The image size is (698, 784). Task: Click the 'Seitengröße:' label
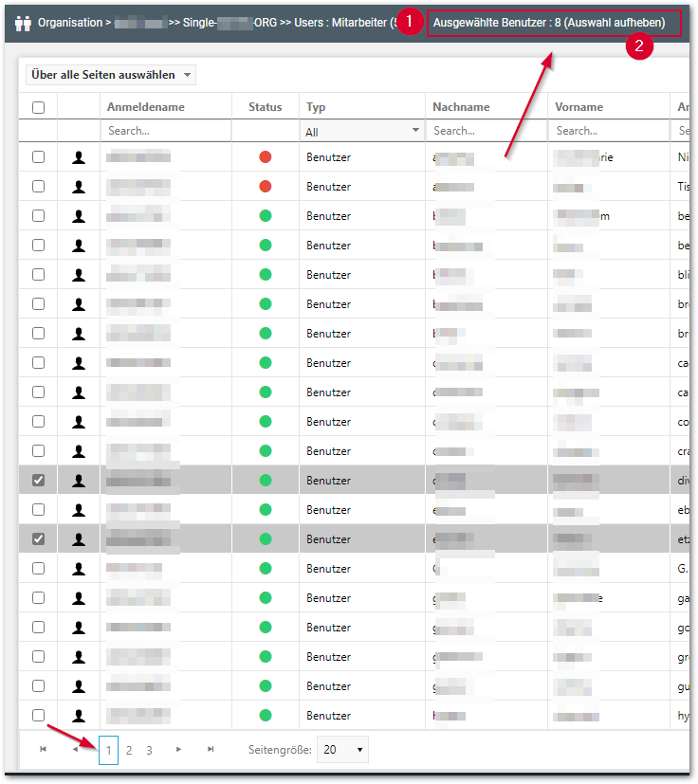click(280, 750)
